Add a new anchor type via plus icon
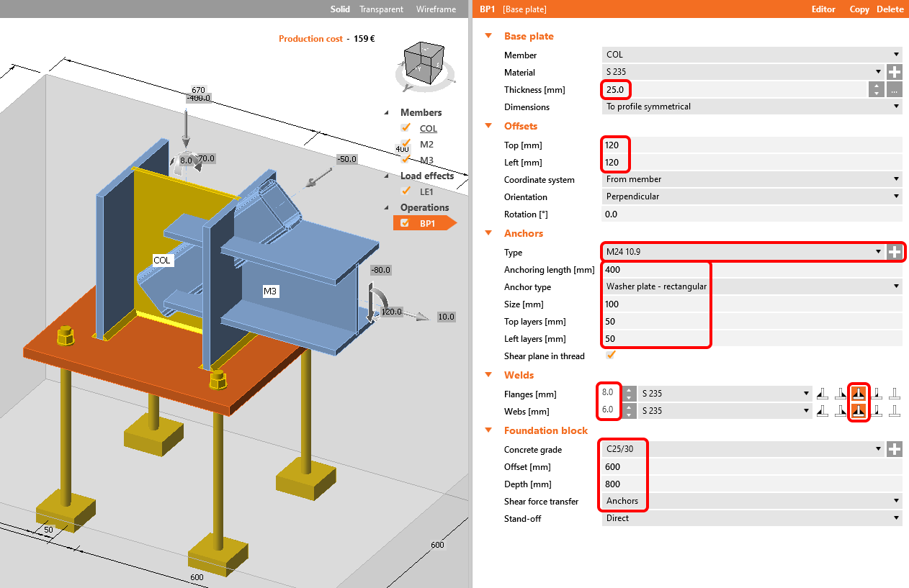Viewport: 909px width, 588px height. click(895, 252)
